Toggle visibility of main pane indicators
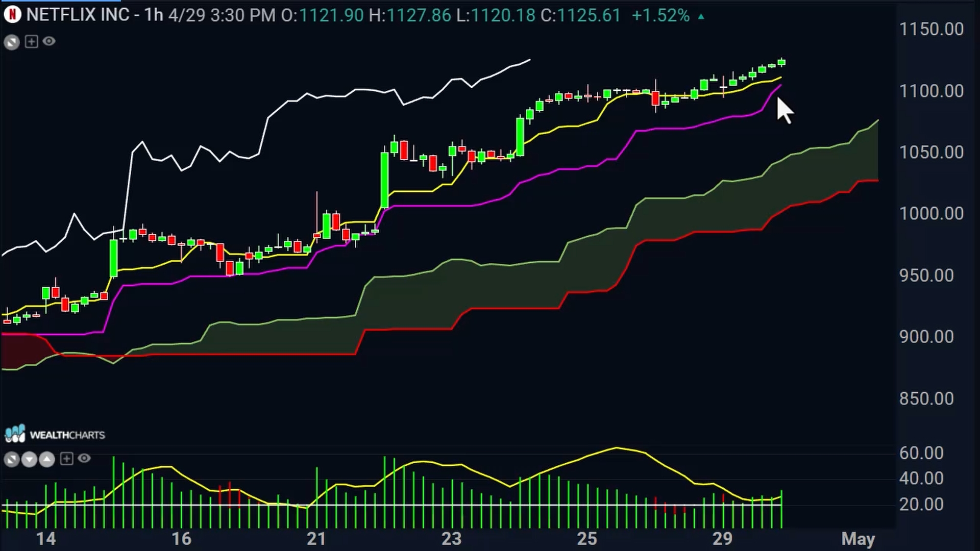Viewport: 980px width, 551px height. [x=49, y=41]
